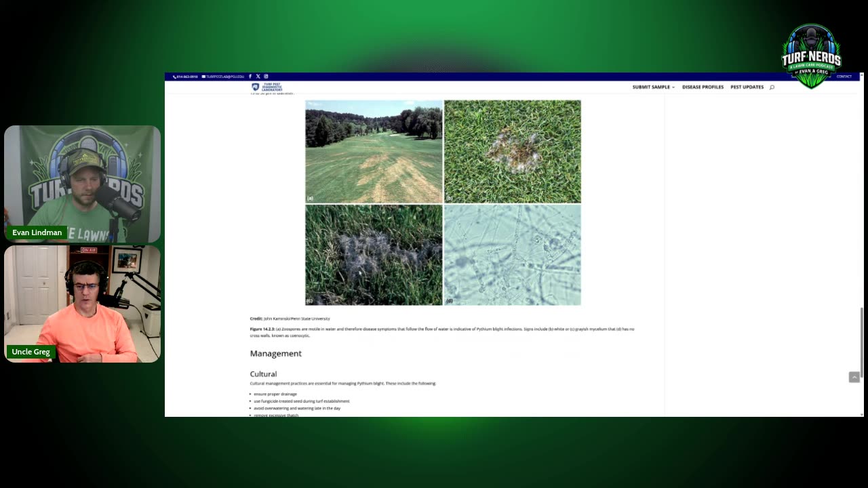The width and height of the screenshot is (868, 488).
Task: Click 'avoid overwatering and watering late' bullet
Action: 297,408
